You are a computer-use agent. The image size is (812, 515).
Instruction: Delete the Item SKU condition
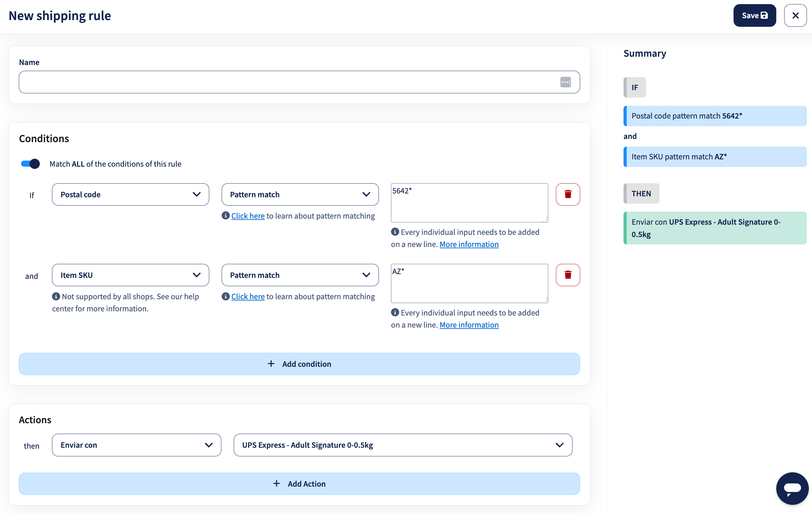pyautogui.click(x=568, y=275)
